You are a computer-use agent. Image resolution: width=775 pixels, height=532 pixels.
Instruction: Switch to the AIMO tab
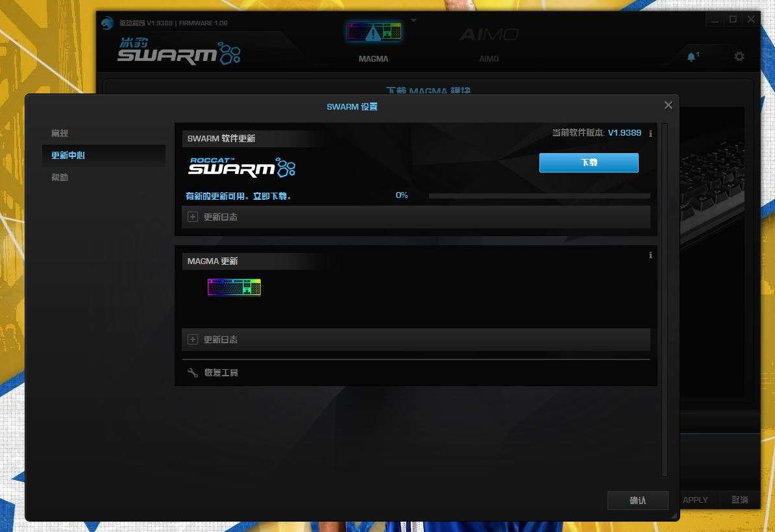click(x=489, y=59)
